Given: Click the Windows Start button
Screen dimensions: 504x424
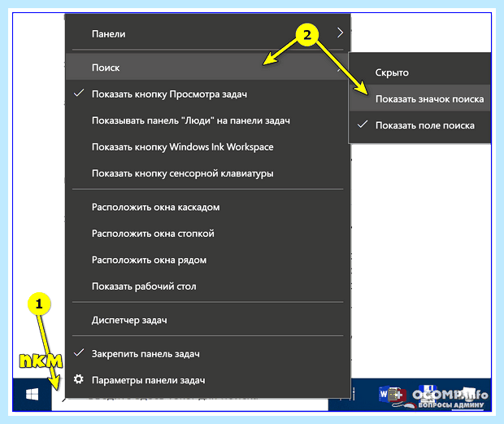Looking at the screenshot, I should 33,394.
